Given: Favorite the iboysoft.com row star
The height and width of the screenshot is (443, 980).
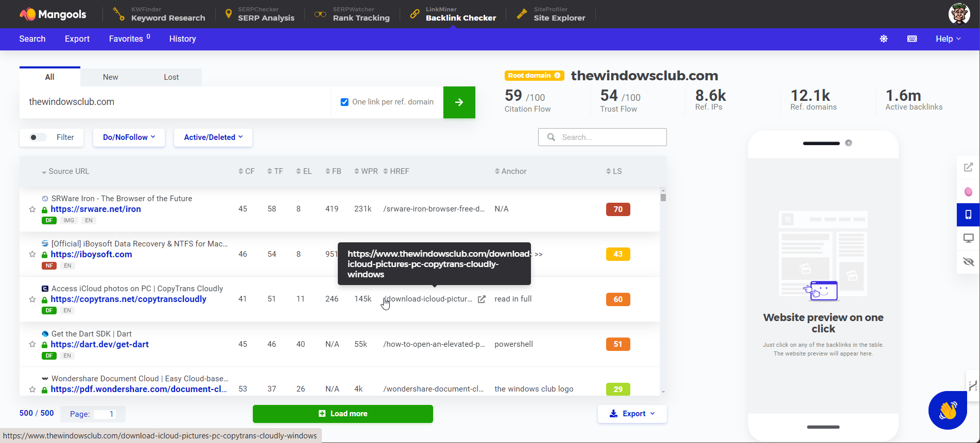Looking at the screenshot, I should coord(32,254).
